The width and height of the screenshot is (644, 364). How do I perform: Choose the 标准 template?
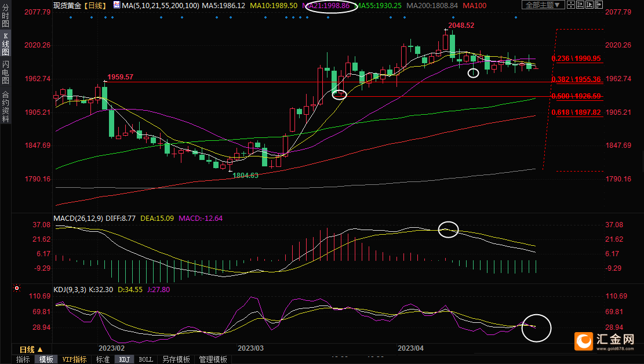click(103, 359)
